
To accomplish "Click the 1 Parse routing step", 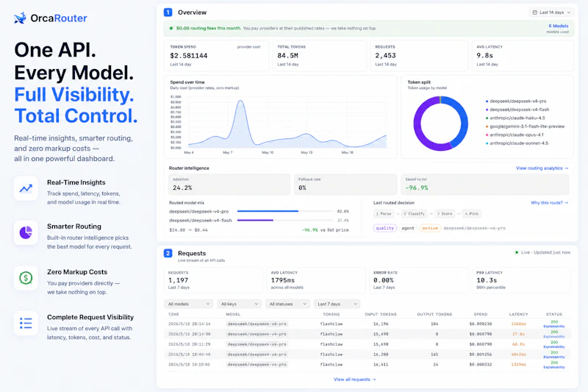I will pos(384,214).
